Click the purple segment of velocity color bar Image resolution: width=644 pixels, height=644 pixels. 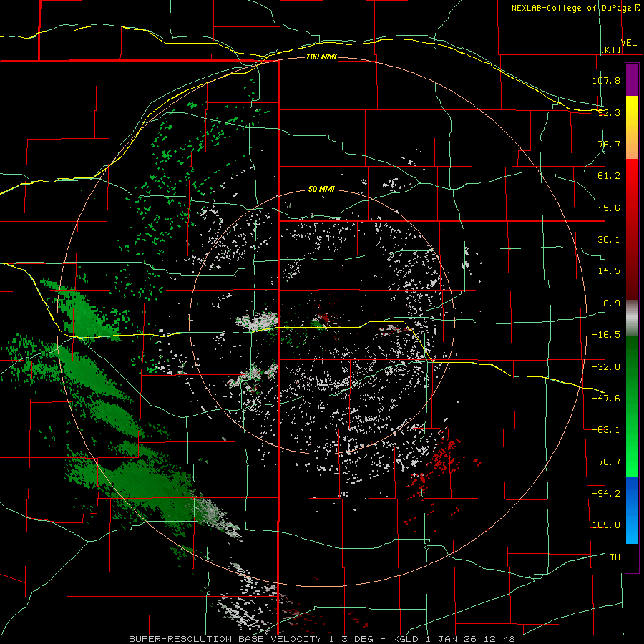click(632, 79)
